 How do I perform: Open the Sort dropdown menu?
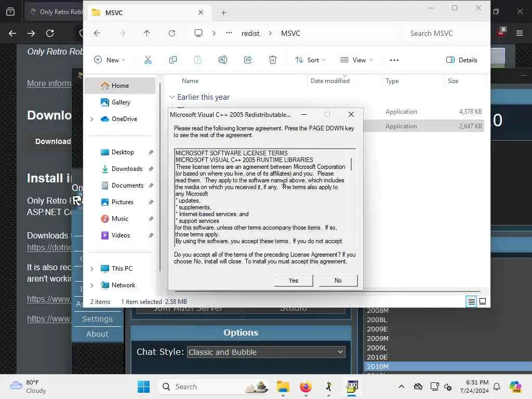tap(310, 60)
